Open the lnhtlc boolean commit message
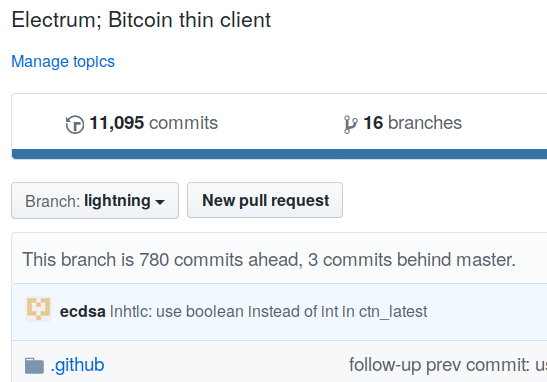Viewport: 547px width, 382px height. (x=268, y=312)
